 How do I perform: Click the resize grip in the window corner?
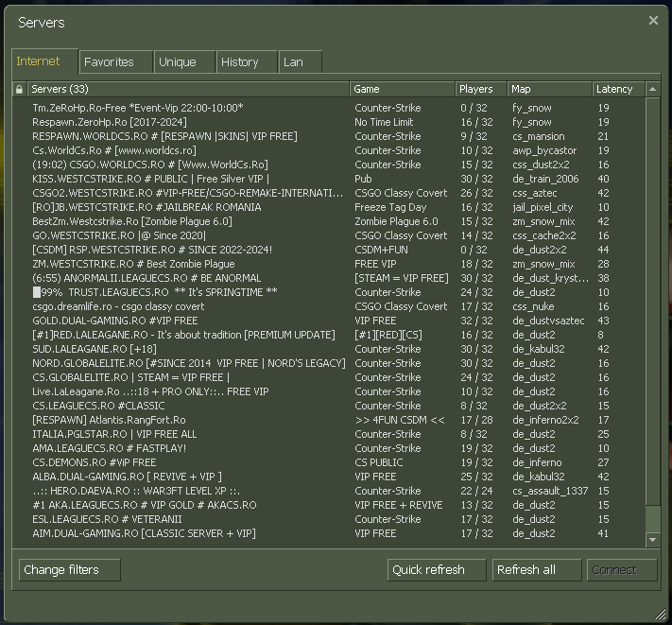[x=661, y=615]
